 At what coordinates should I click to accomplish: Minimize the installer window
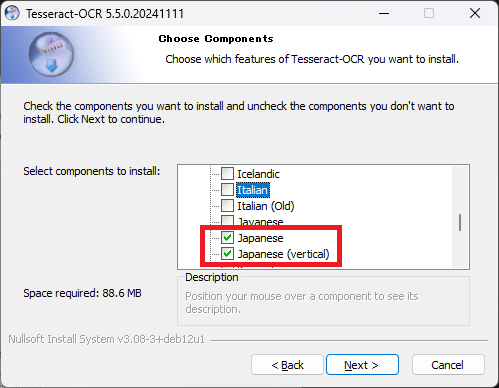click(x=384, y=13)
